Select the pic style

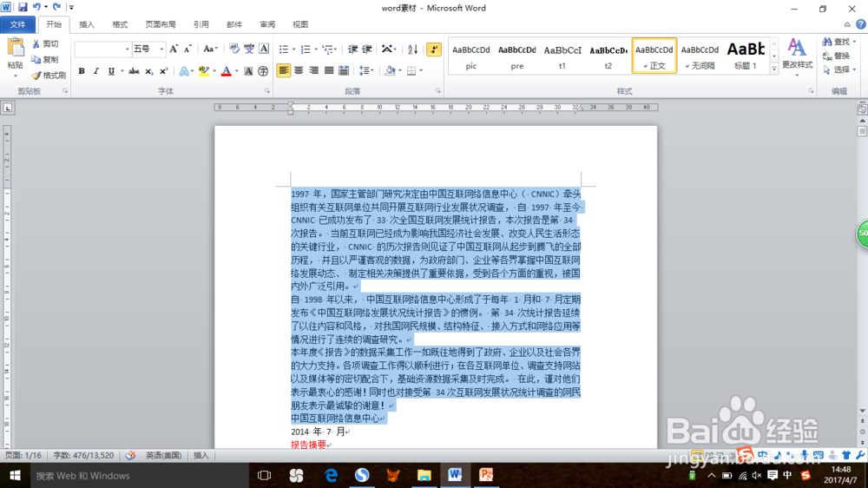[471, 56]
